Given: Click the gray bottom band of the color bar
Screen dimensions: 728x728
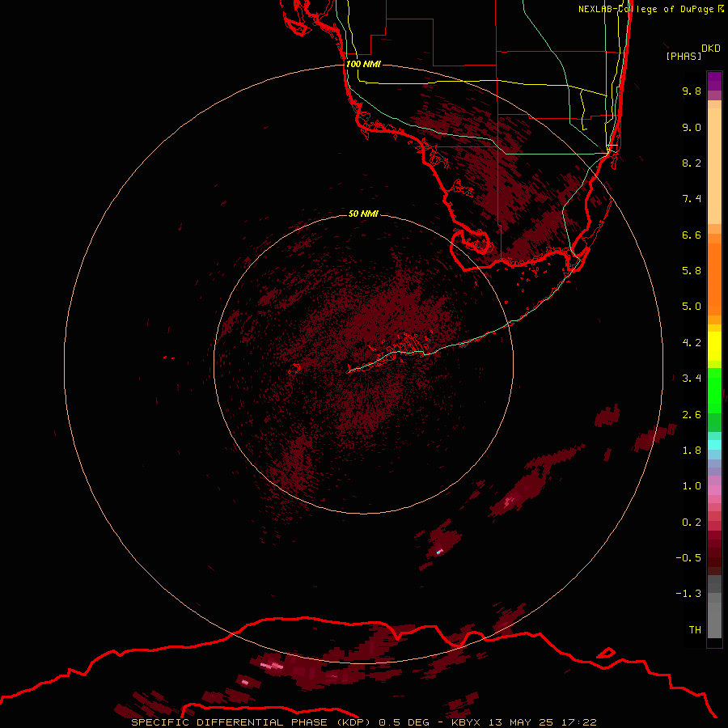Looking at the screenshot, I should pos(714,616).
